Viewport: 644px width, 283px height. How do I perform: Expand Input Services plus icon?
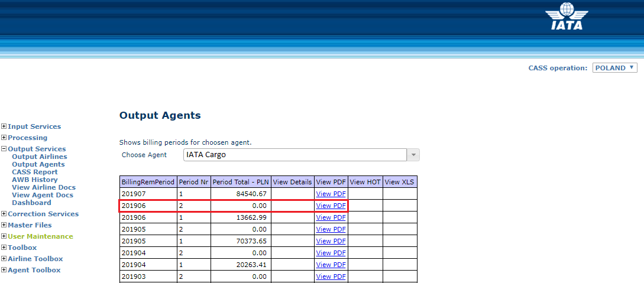pos(4,126)
